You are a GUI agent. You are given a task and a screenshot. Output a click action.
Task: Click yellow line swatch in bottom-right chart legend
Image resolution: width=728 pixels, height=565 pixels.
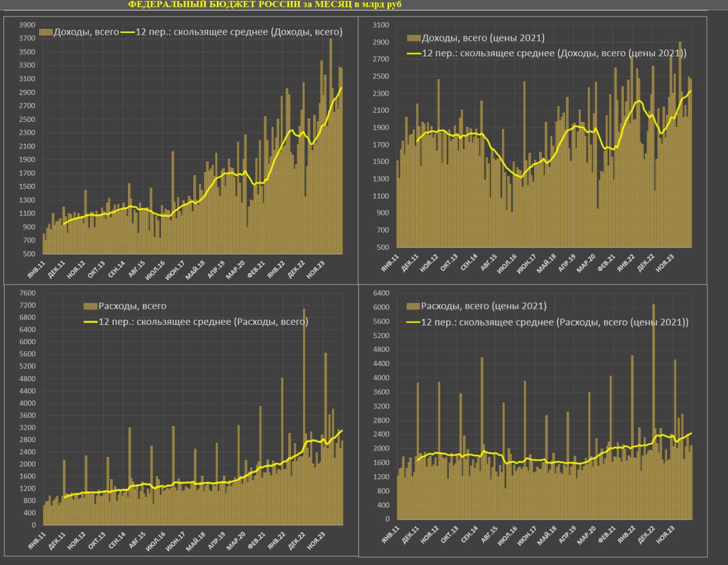tap(413, 322)
